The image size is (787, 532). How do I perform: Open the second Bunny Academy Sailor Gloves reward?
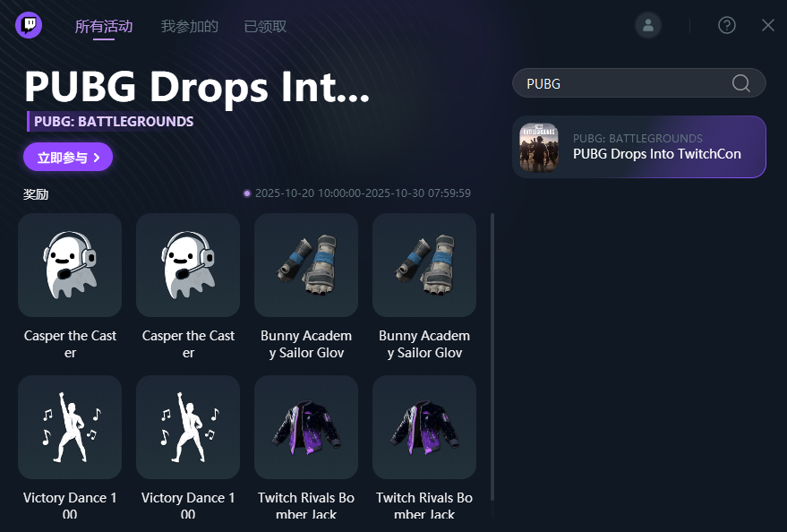coord(424,265)
